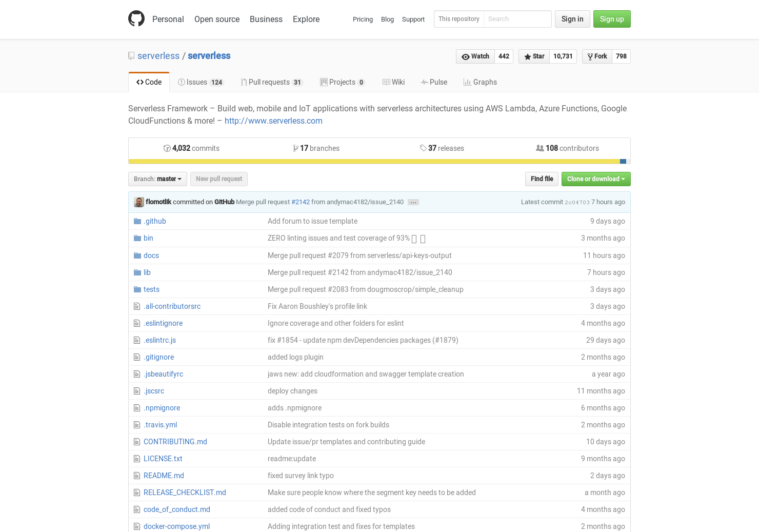Screen dimensions: 759x532
Task: Click file icon next to code_of_conduct.md
Action: pos(137,509)
